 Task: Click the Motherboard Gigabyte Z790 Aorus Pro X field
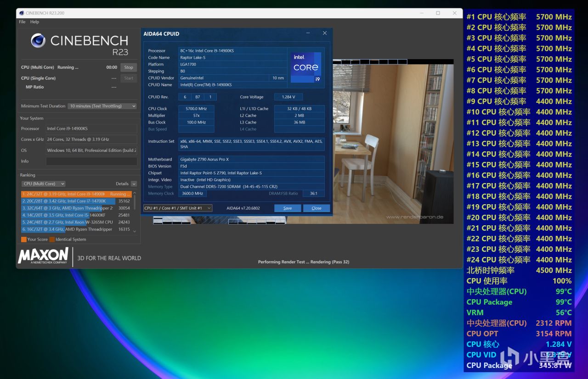[251, 159]
